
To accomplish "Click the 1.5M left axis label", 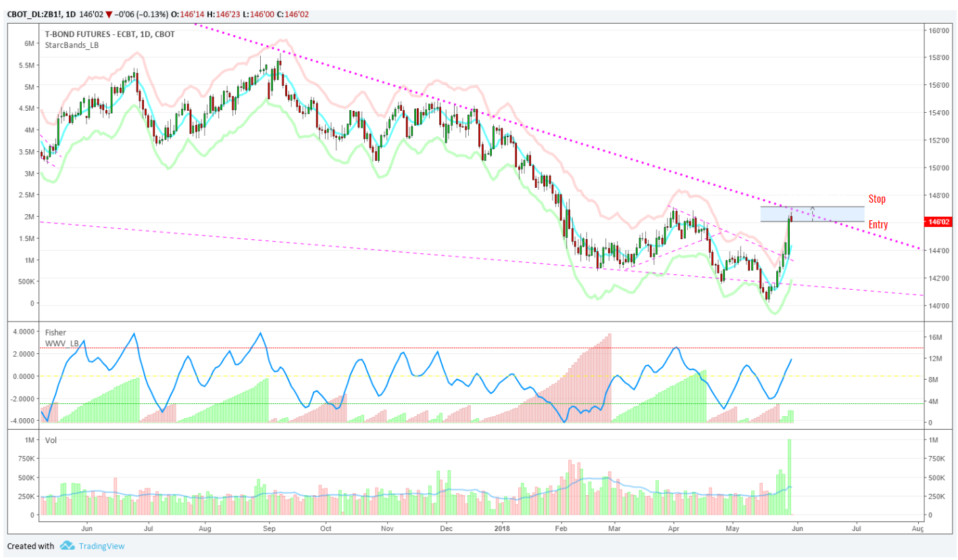I will [x=26, y=238].
